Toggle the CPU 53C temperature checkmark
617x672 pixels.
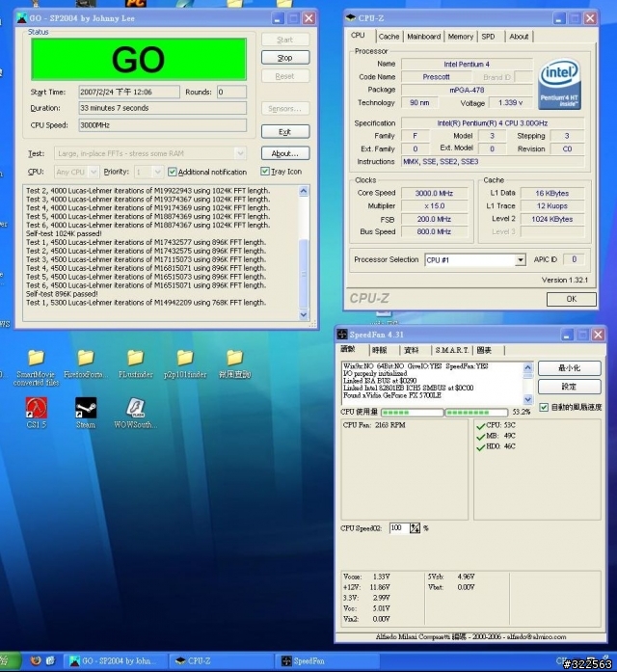[x=481, y=426]
